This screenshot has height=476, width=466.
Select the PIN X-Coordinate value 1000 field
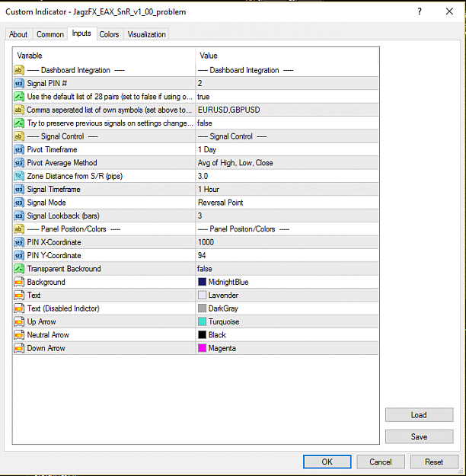tap(287, 242)
